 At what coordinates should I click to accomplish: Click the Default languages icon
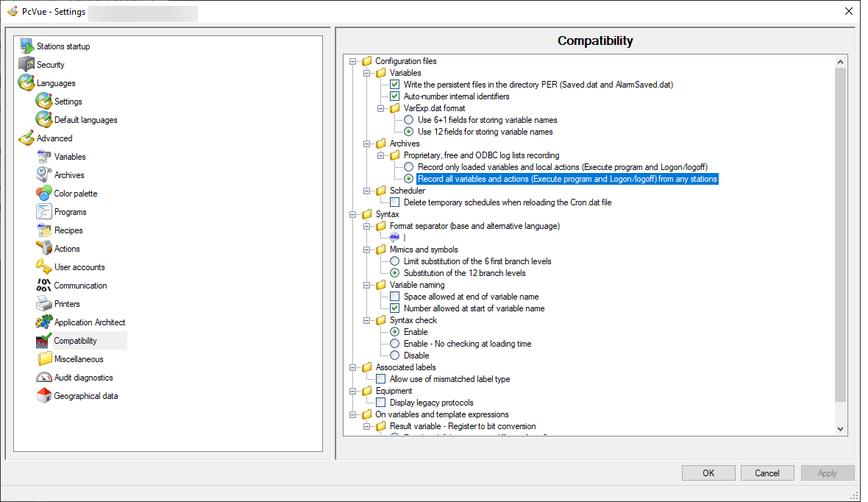tap(43, 120)
